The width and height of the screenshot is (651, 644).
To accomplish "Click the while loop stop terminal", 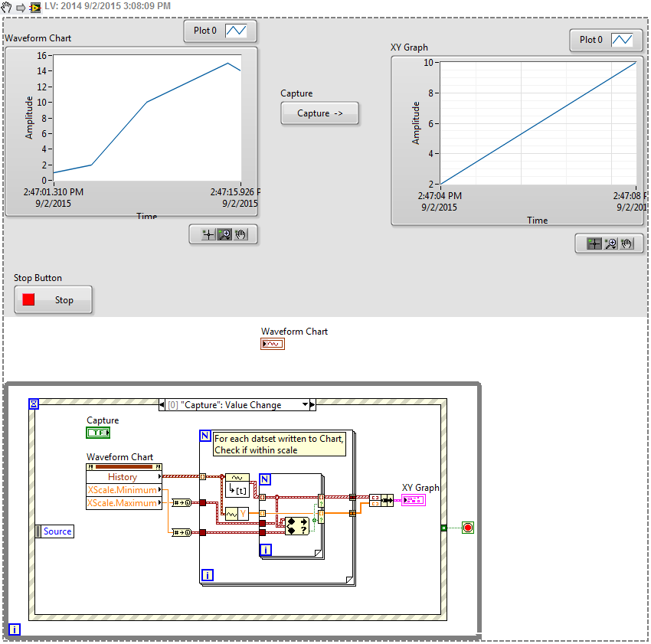I will pos(467,528).
